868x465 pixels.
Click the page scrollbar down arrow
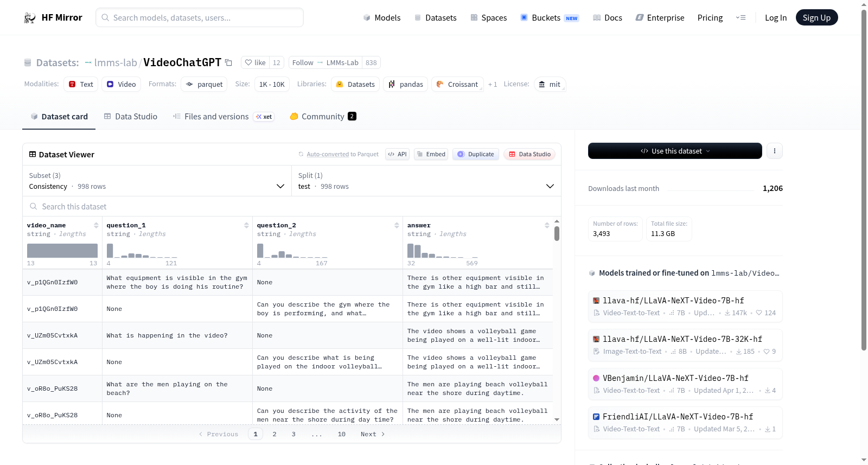coord(864,460)
